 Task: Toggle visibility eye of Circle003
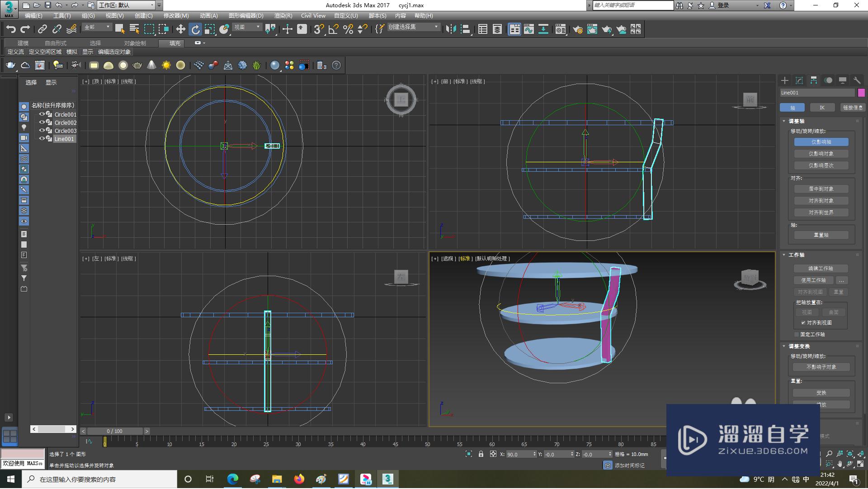(x=42, y=131)
